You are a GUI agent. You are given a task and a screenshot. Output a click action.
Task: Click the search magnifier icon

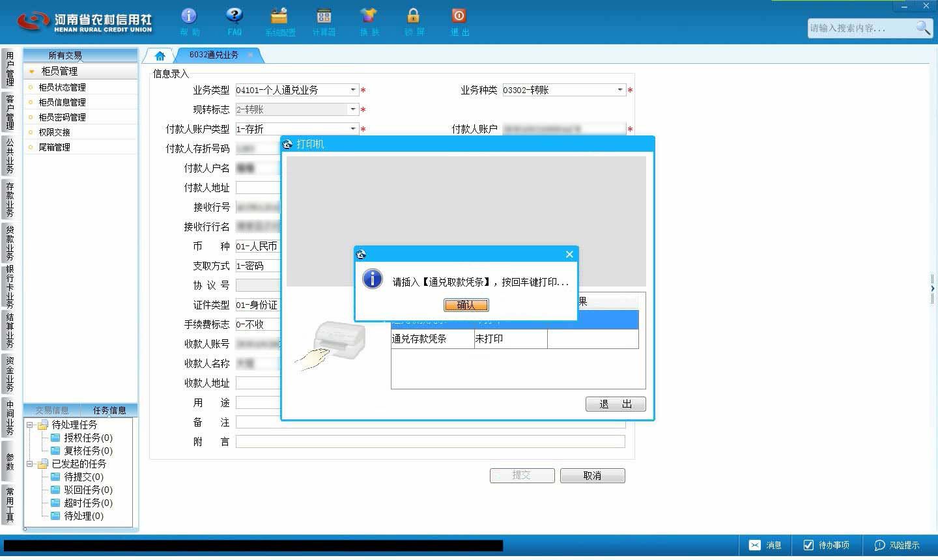922,27
